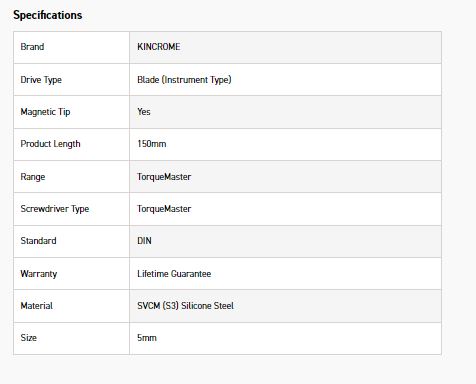
Task: Select the Magnetic Tip label
Action: (x=45, y=112)
